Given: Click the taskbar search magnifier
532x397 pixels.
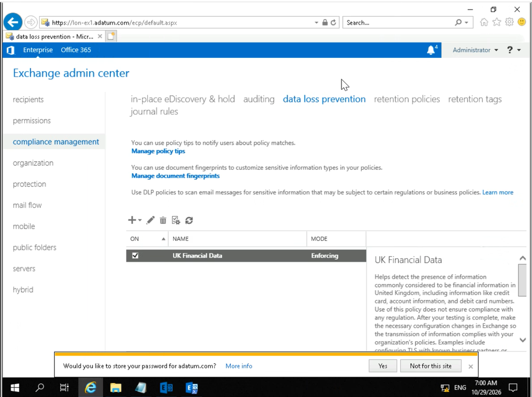Looking at the screenshot, I should tap(40, 387).
